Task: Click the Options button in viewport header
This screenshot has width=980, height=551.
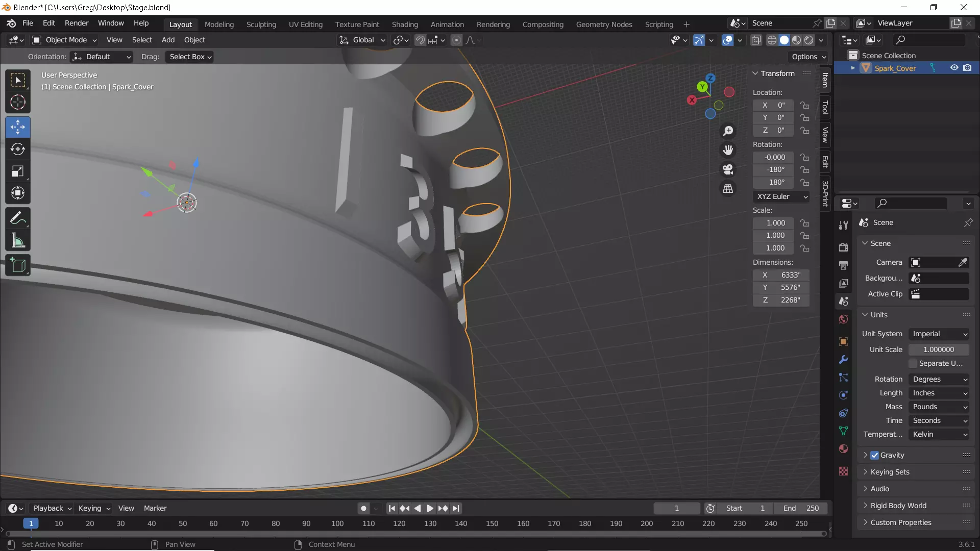Action: (808, 57)
